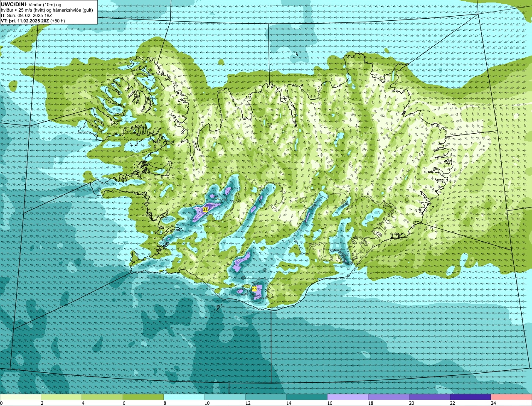Select the 4–6 m/s green legend swatch
This screenshot has width=532, height=406.
[102, 397]
